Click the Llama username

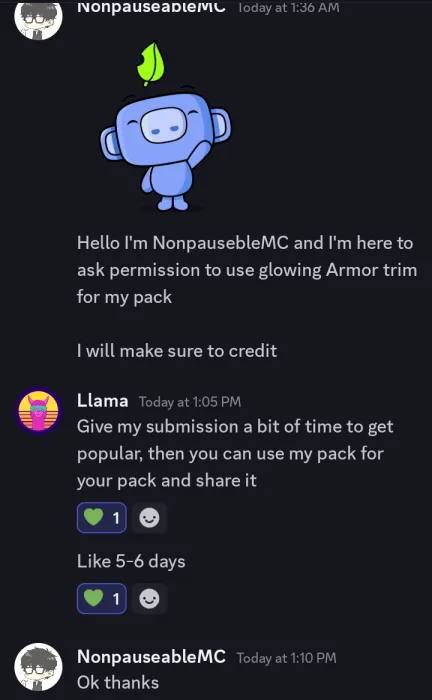[103, 401]
